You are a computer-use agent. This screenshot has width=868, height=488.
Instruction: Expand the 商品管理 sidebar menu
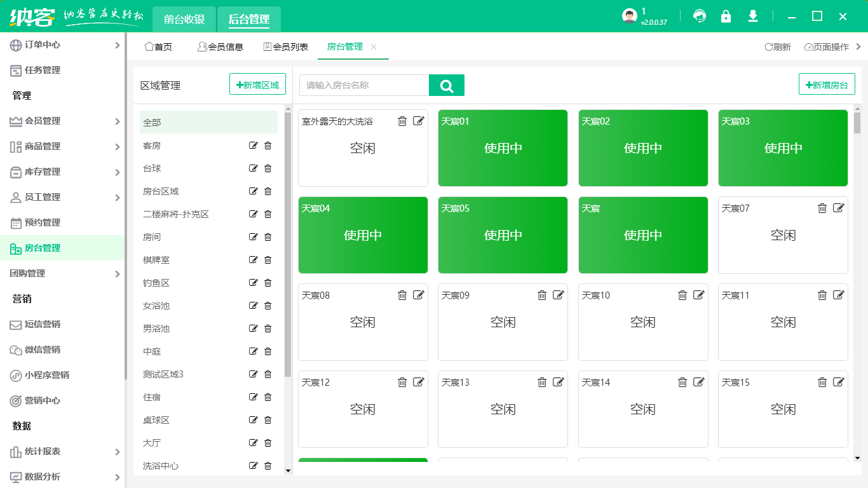coord(117,147)
